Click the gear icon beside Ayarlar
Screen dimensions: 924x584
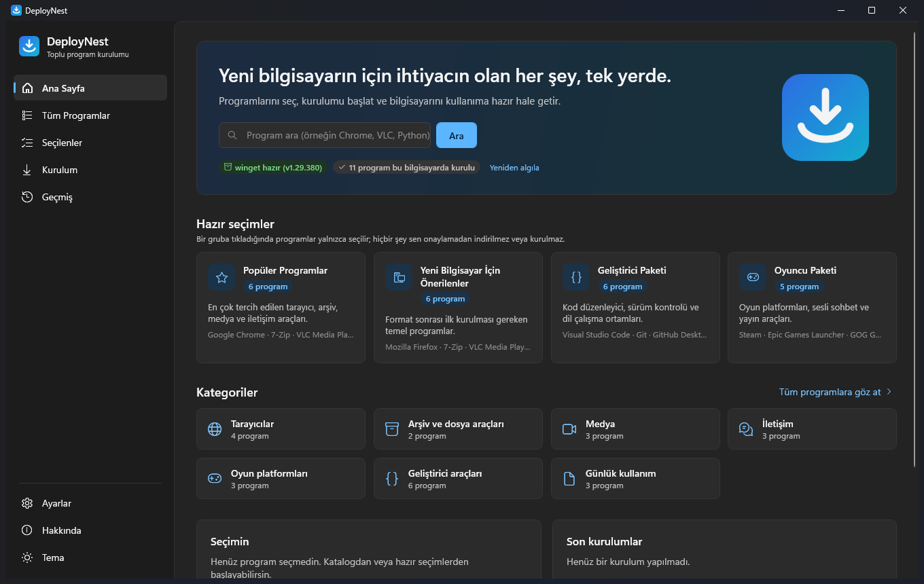pos(27,503)
